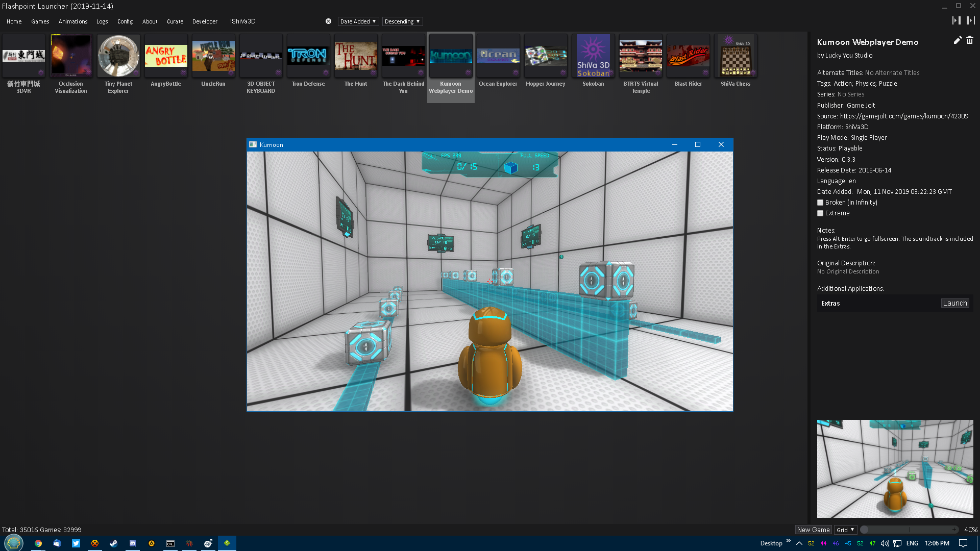
Task: Check the Broken (in Infinity) checkbox
Action: [x=820, y=203]
